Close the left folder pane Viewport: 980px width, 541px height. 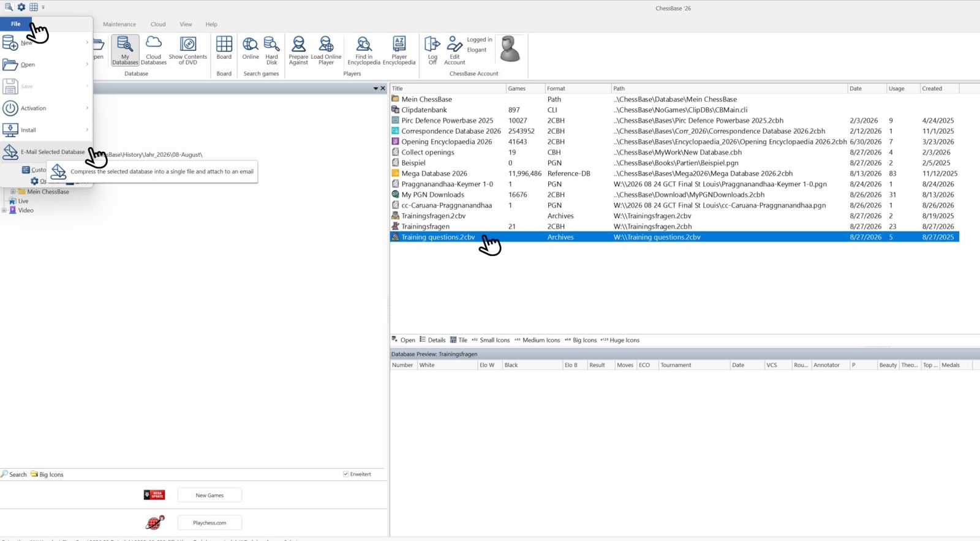[x=383, y=89]
